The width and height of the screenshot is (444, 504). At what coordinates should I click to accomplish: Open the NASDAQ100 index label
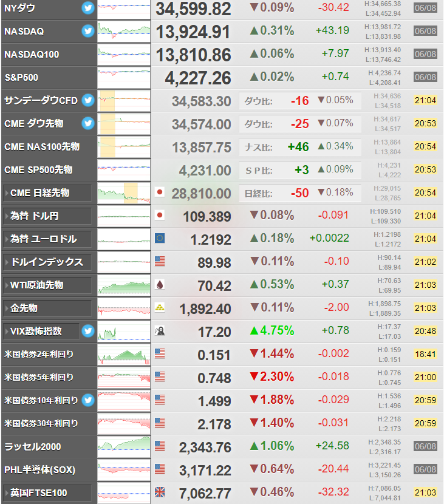click(x=32, y=54)
